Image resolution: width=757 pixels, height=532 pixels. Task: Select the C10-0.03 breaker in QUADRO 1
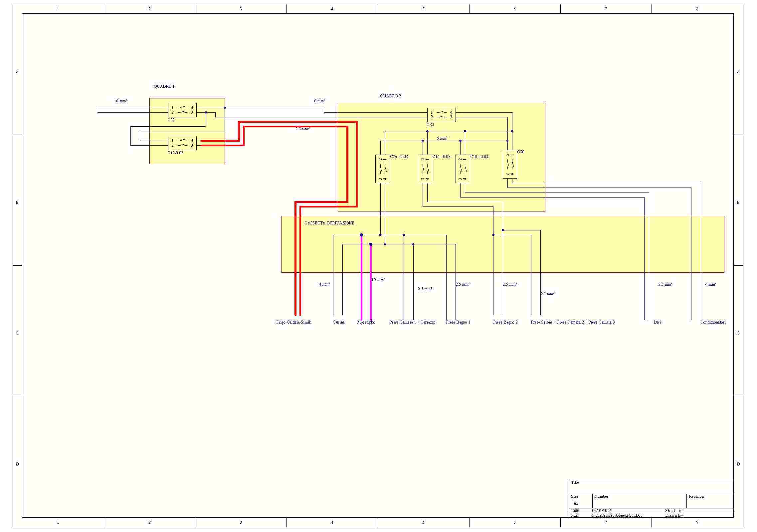coord(182,143)
